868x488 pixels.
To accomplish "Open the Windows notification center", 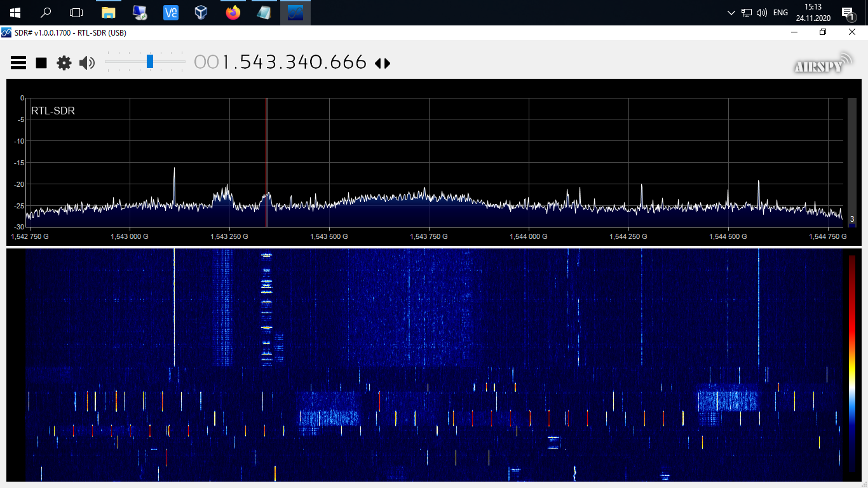I will (847, 13).
